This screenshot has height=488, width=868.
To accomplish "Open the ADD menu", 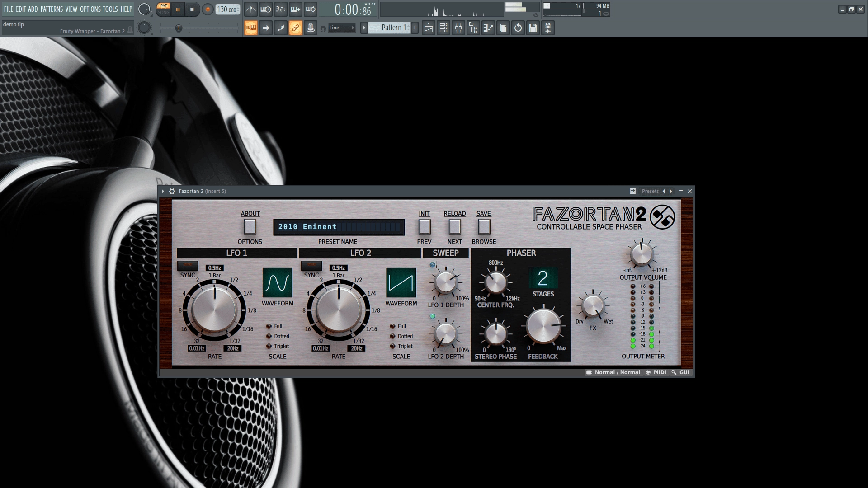I will pyautogui.click(x=33, y=9).
